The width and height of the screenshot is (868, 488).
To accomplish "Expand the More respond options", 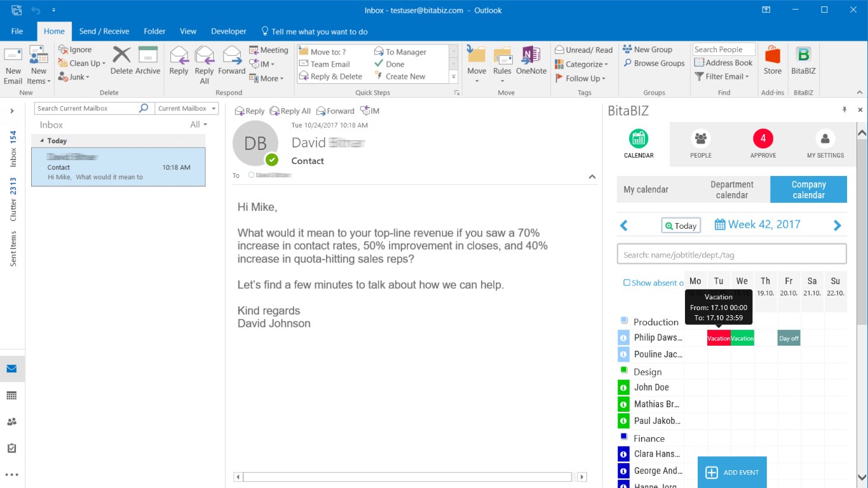I will 267,78.
